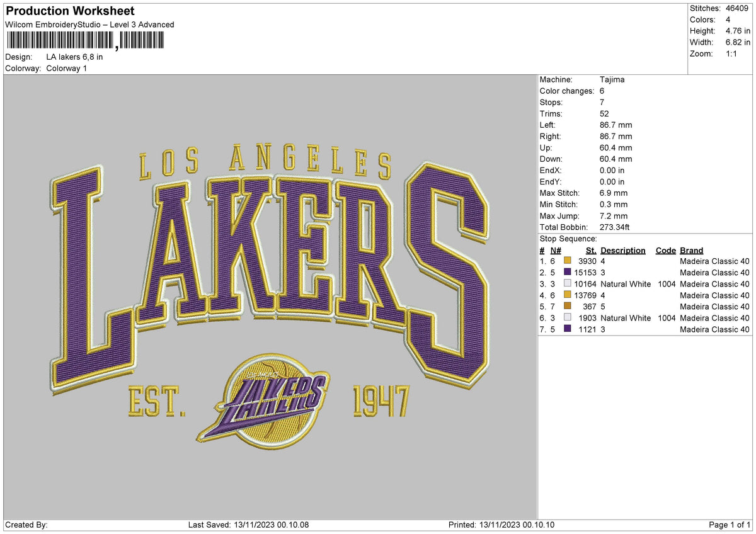Click the 'Colorway 1' value
756x534 pixels.
point(67,68)
